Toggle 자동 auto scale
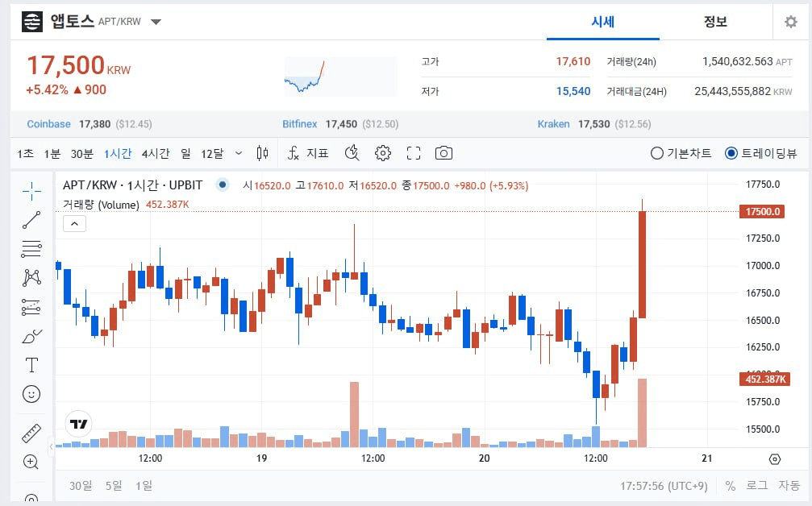 tap(789, 486)
